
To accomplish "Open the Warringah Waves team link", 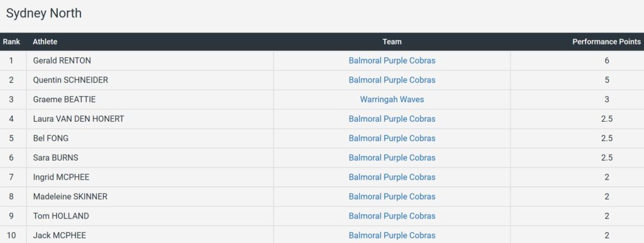I will click(x=392, y=100).
